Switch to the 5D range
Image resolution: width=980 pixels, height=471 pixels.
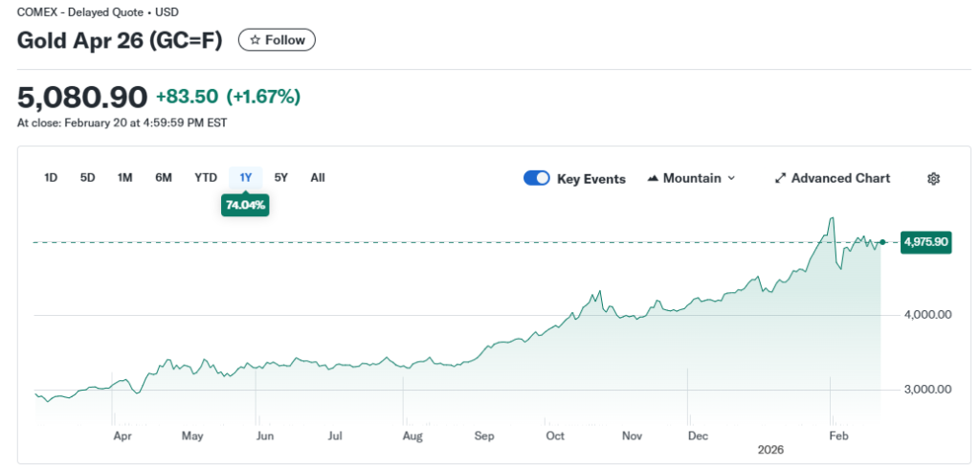pyautogui.click(x=87, y=177)
